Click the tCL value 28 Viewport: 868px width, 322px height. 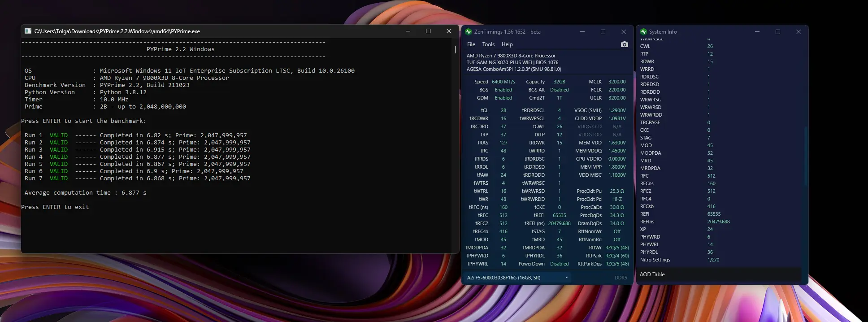click(503, 110)
